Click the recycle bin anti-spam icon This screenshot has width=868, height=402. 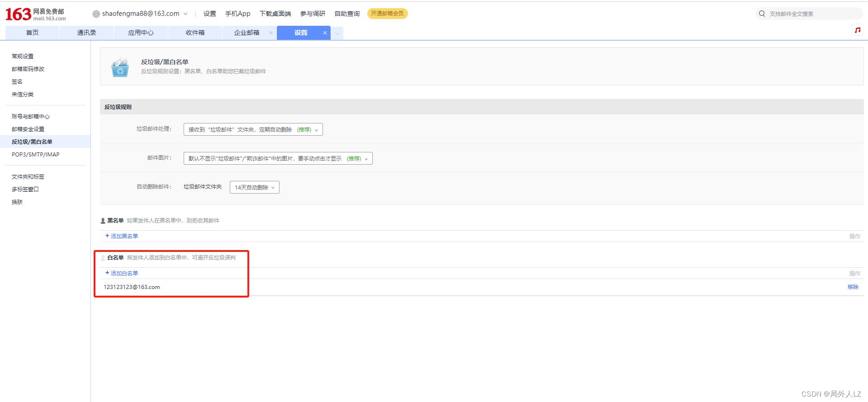(120, 67)
